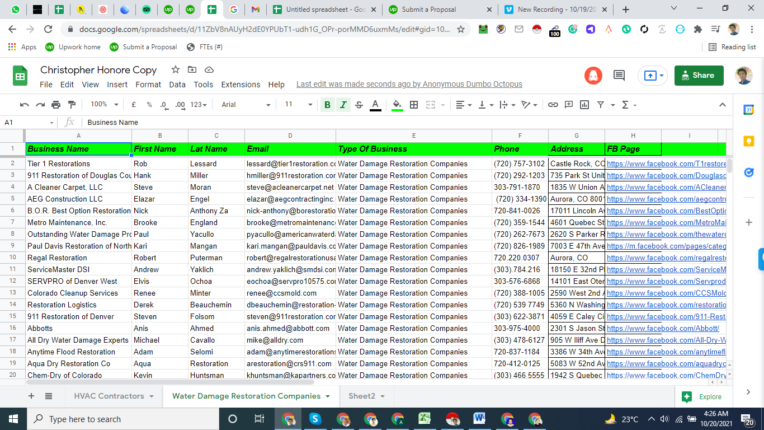The width and height of the screenshot is (764, 430).
Task: Expand the merge cells options arrow
Action: [443, 105]
